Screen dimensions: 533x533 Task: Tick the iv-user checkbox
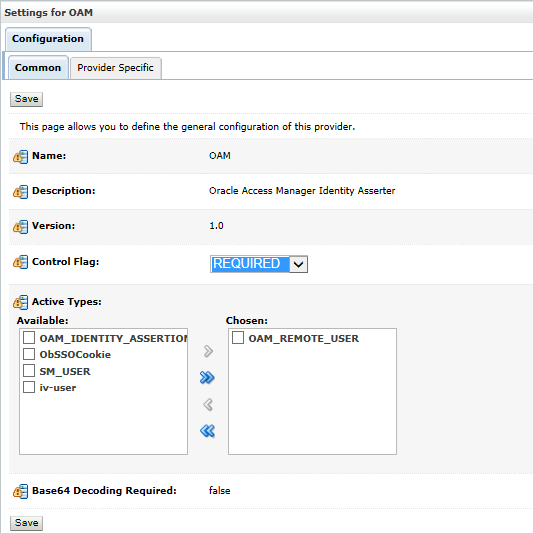[29, 387]
